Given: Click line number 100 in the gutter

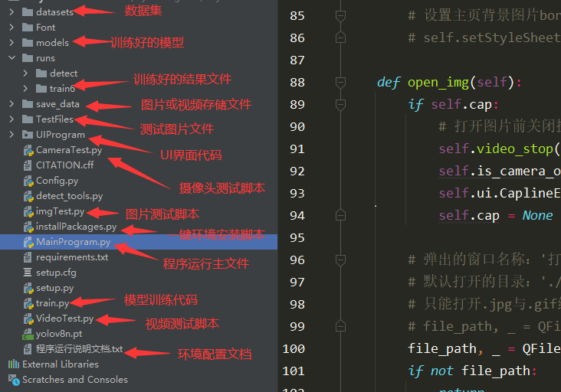Looking at the screenshot, I should (293, 349).
